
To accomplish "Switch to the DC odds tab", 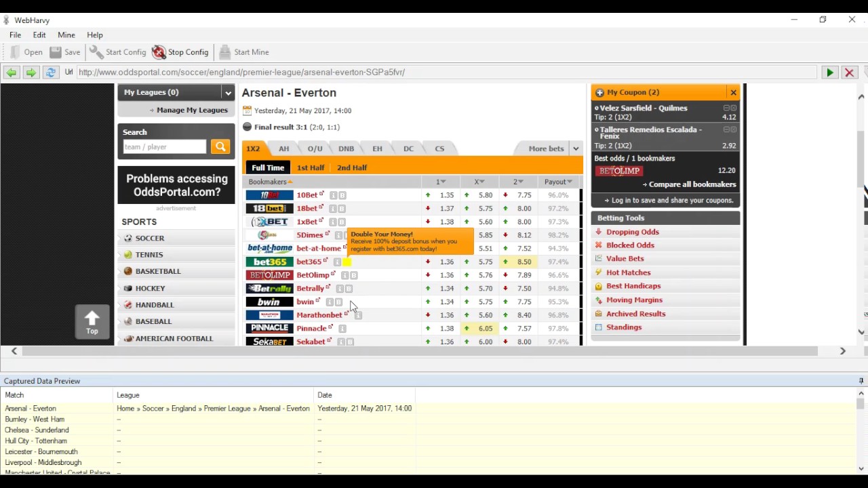I will click(408, 148).
